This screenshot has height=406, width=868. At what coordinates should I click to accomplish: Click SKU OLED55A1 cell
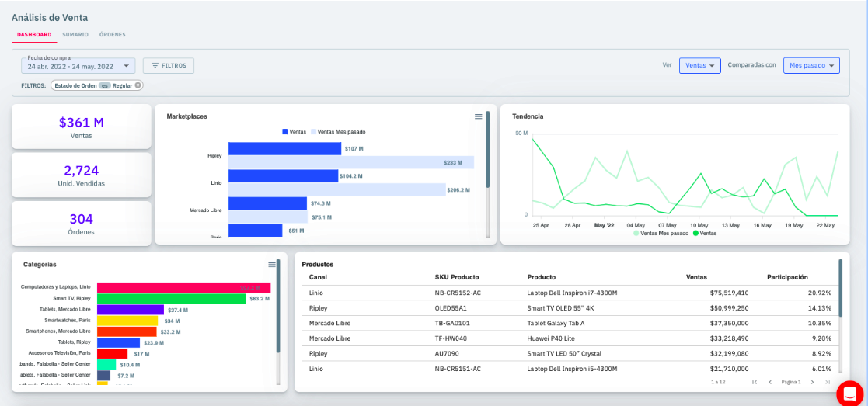click(451, 308)
